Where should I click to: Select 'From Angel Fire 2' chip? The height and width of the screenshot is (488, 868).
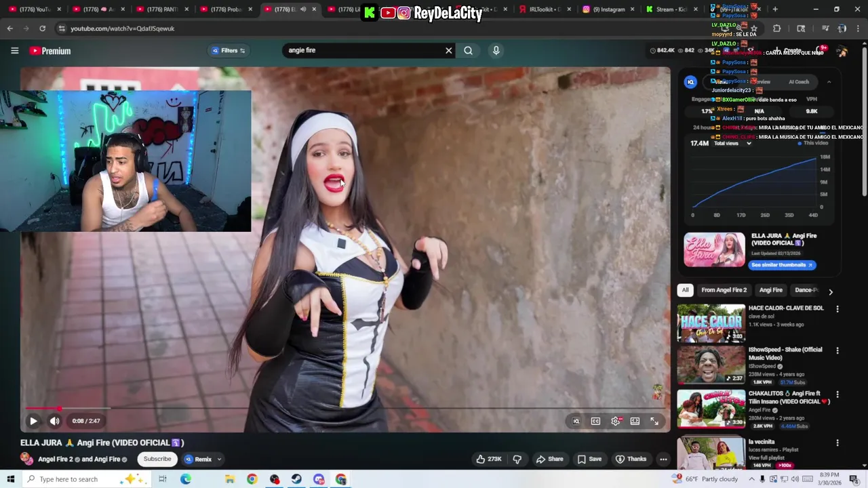[724, 290]
